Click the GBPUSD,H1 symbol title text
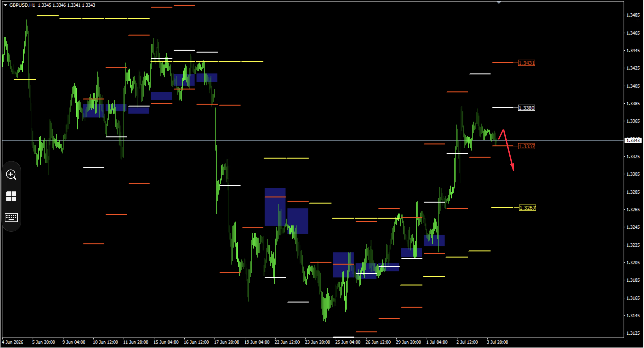Viewport: 644px width, 348px height. pos(22,5)
